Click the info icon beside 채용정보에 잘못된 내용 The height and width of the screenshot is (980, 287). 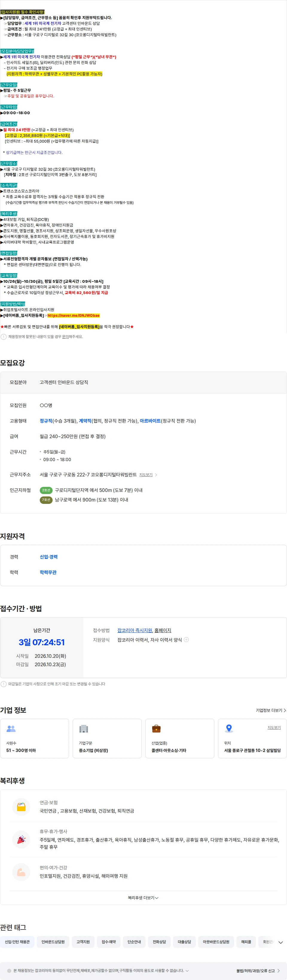[x=3, y=337]
